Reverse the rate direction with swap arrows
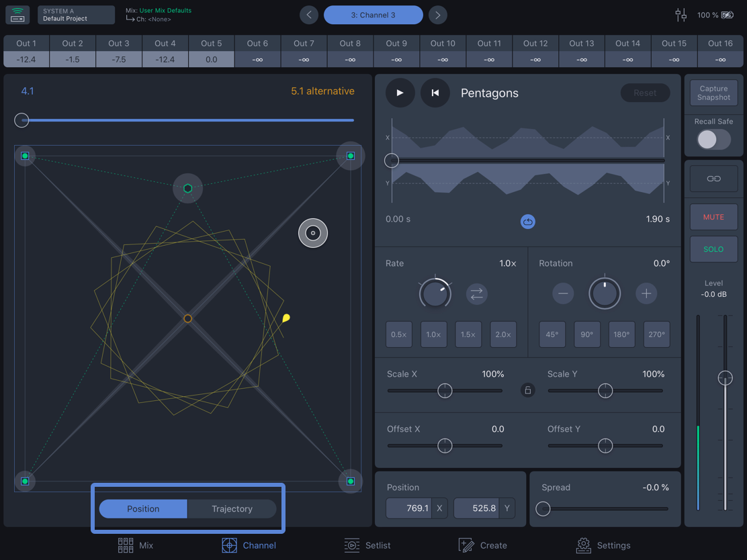The height and width of the screenshot is (560, 747). [x=476, y=294]
